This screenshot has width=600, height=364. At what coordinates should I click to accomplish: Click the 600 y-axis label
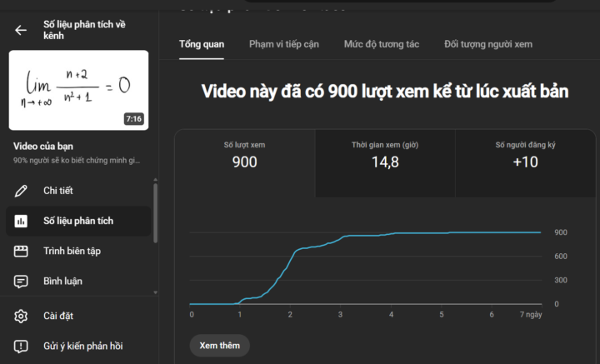click(561, 257)
